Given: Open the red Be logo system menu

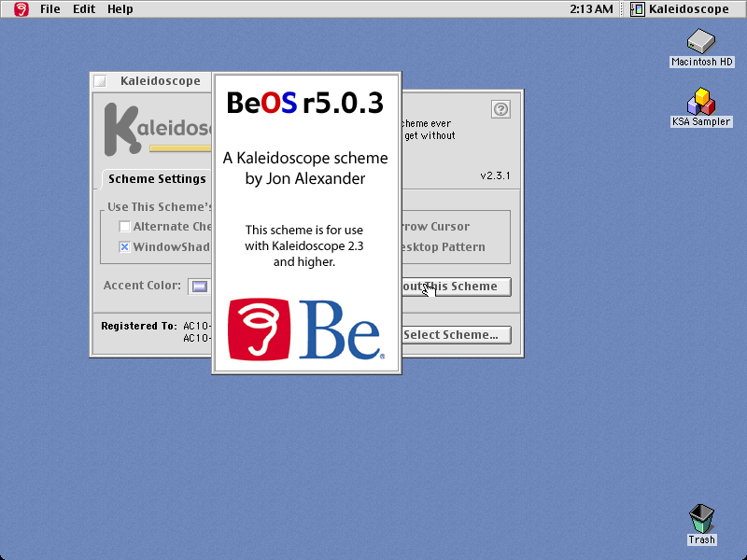Looking at the screenshot, I should pyautogui.click(x=21, y=9).
